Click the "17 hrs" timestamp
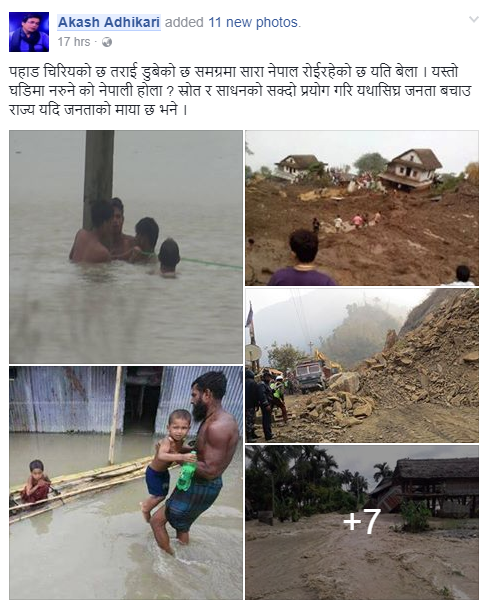487x600 pixels. pos(74,42)
